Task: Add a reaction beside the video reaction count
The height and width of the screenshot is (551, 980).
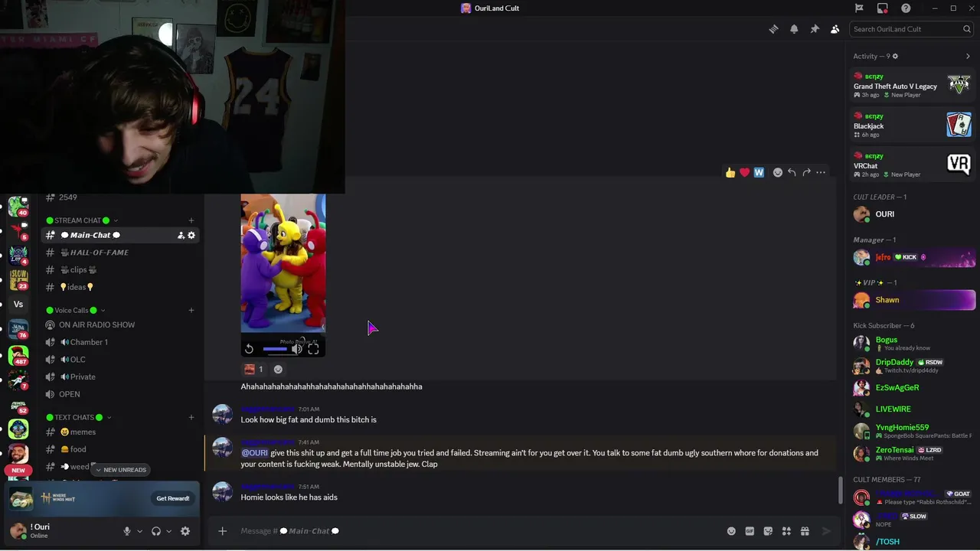Action: pyautogui.click(x=278, y=369)
